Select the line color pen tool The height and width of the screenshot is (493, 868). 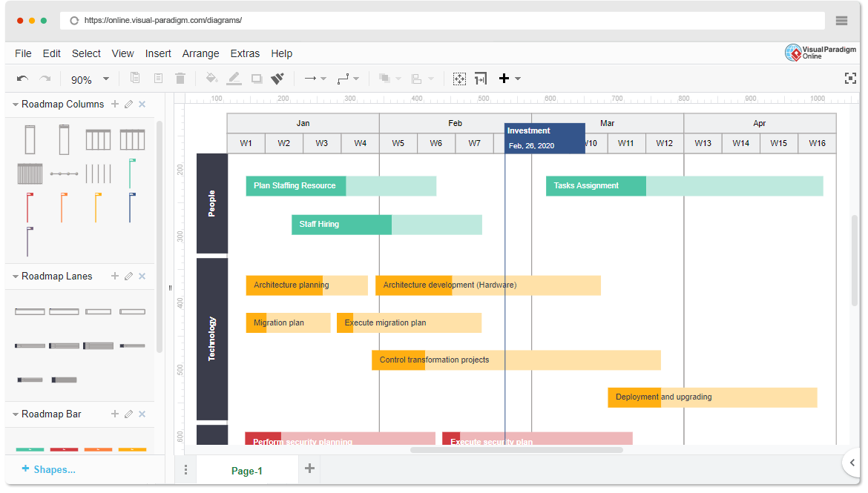point(234,79)
